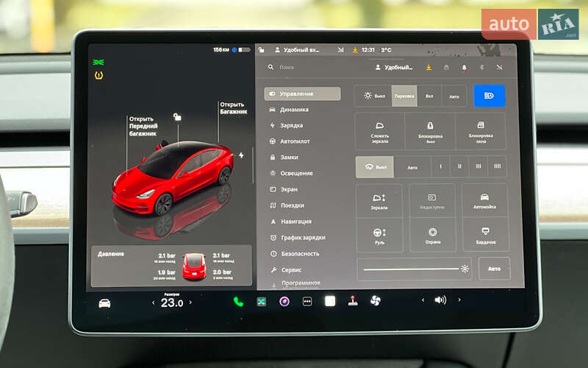Increase temperature with right chevron
The width and height of the screenshot is (588, 368).
click(190, 302)
